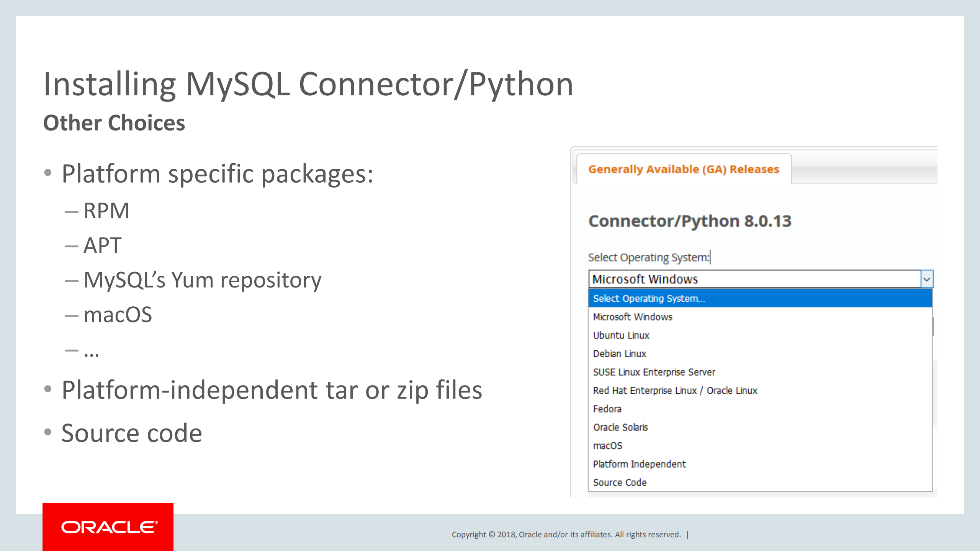
Task: Switch to Generally Available (GA) Releases tab
Action: [x=683, y=169]
